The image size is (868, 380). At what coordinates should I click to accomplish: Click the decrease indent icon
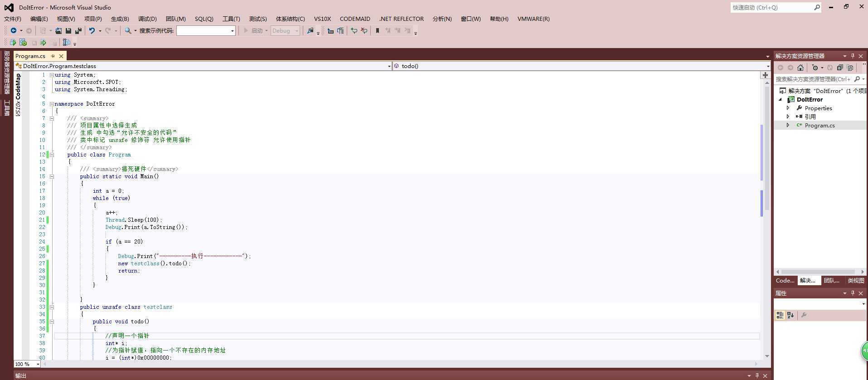[330, 30]
